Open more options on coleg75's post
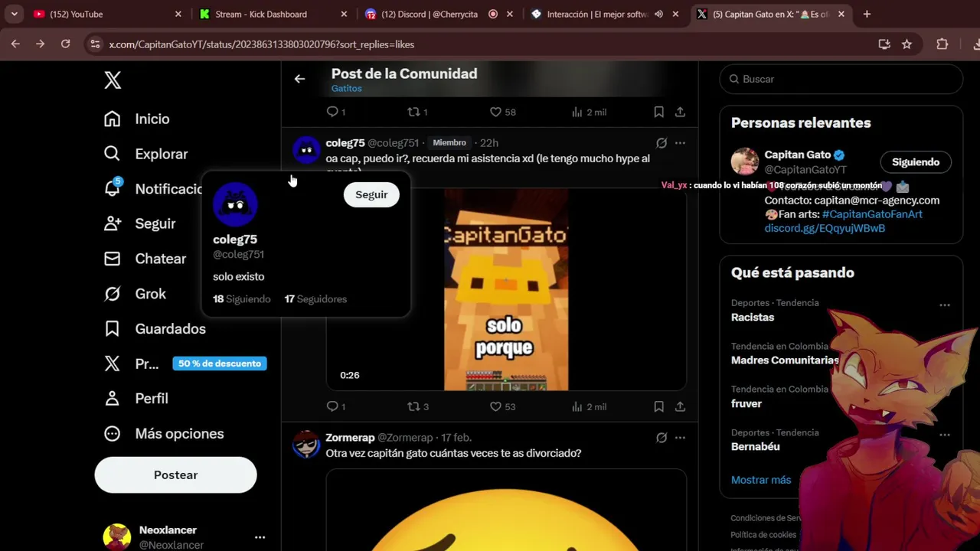Screen dimensions: 980x551 point(680,143)
